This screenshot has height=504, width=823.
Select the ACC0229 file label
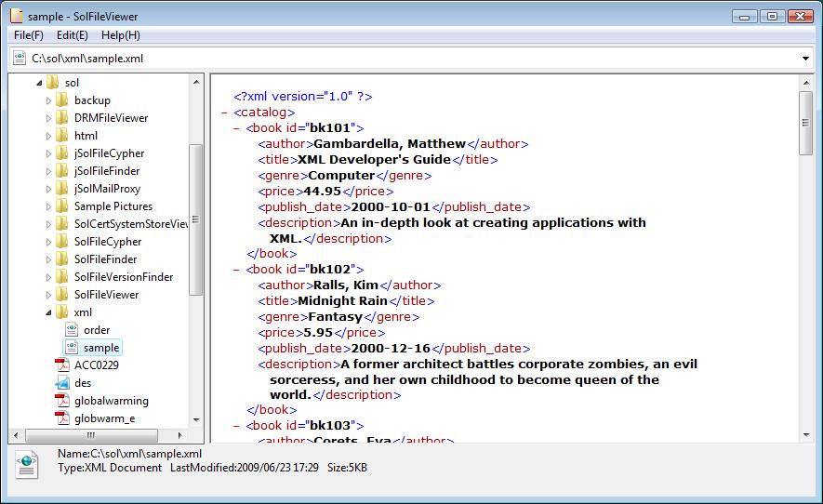97,365
